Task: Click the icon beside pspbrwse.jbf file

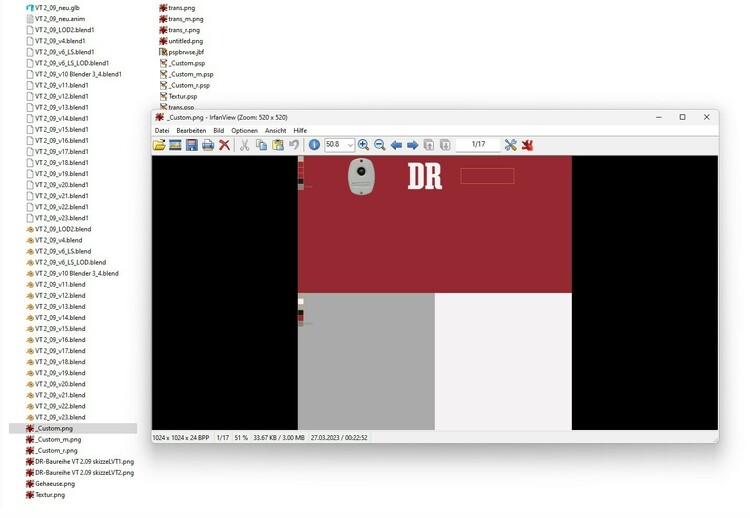Action: point(163,52)
